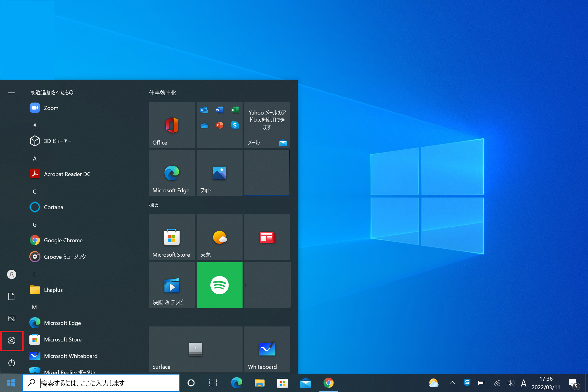Expand the Lhaplus folder chevron
The image size is (588, 392).
tap(135, 290)
